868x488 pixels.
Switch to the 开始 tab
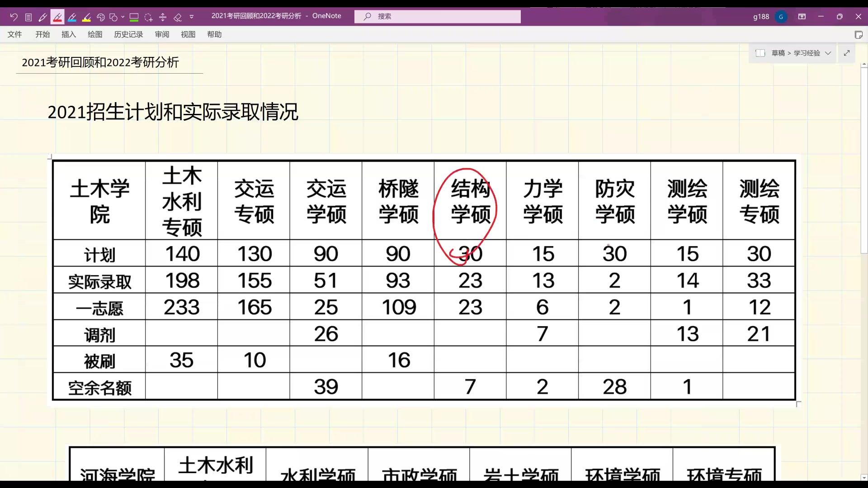click(42, 34)
